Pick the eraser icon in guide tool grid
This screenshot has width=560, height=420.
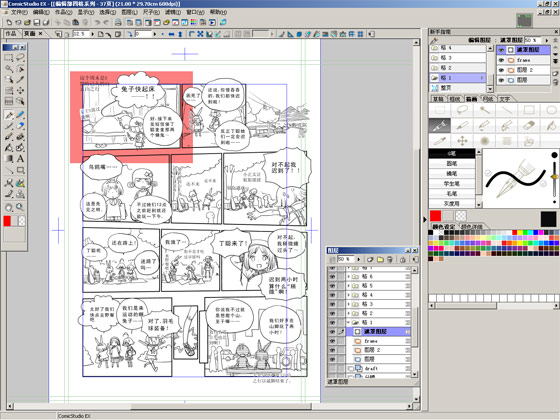point(529,126)
